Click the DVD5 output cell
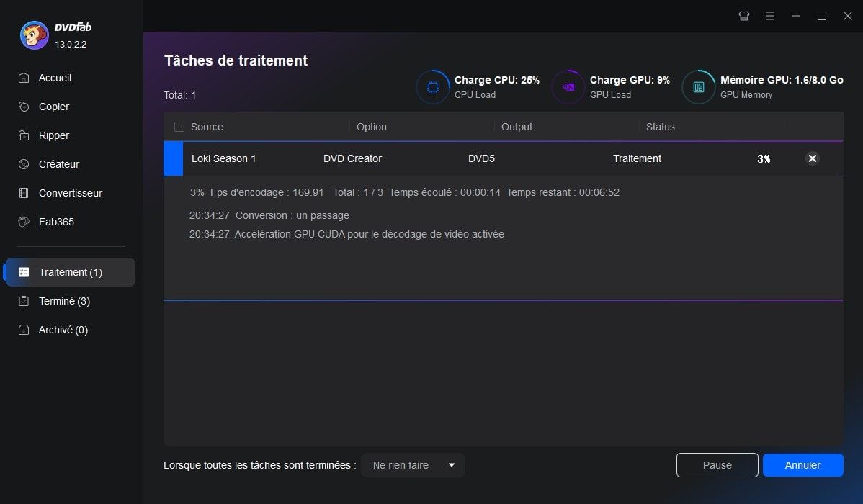This screenshot has height=504, width=863. (x=482, y=158)
